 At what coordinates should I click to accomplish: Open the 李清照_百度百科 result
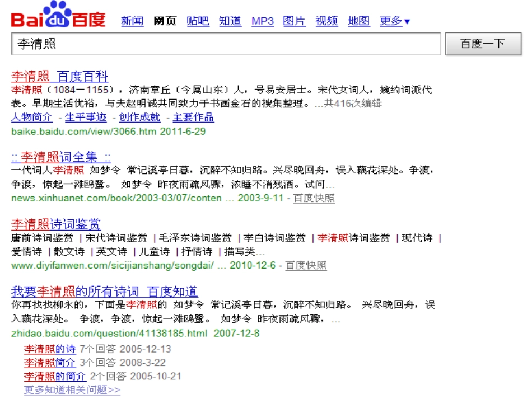(x=60, y=76)
